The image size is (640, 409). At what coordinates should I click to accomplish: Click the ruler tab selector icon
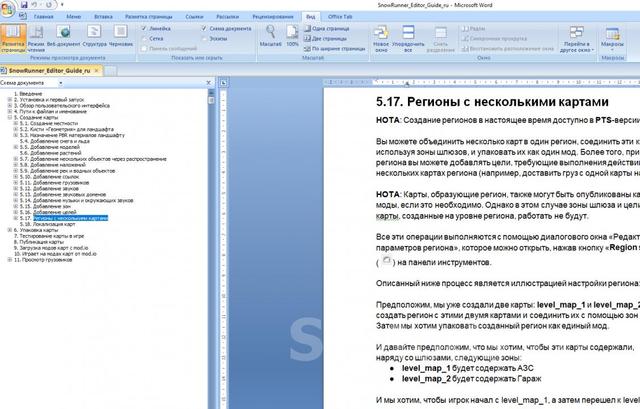pyautogui.click(x=224, y=83)
